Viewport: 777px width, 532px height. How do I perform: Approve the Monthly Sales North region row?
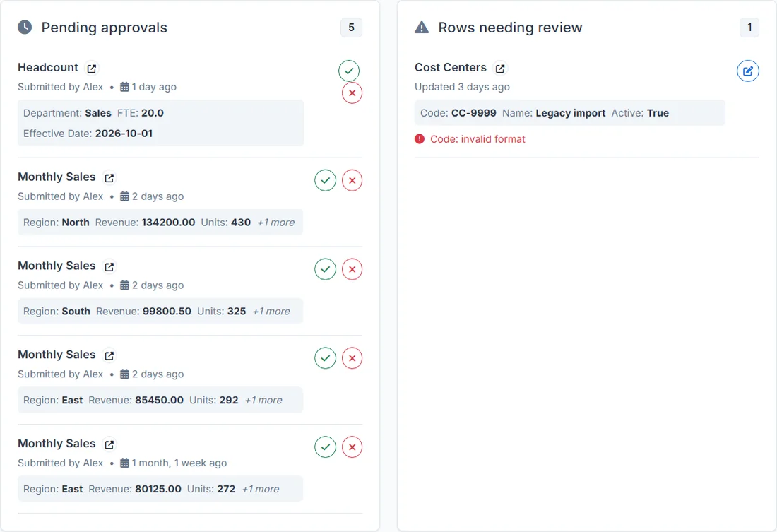[325, 180]
